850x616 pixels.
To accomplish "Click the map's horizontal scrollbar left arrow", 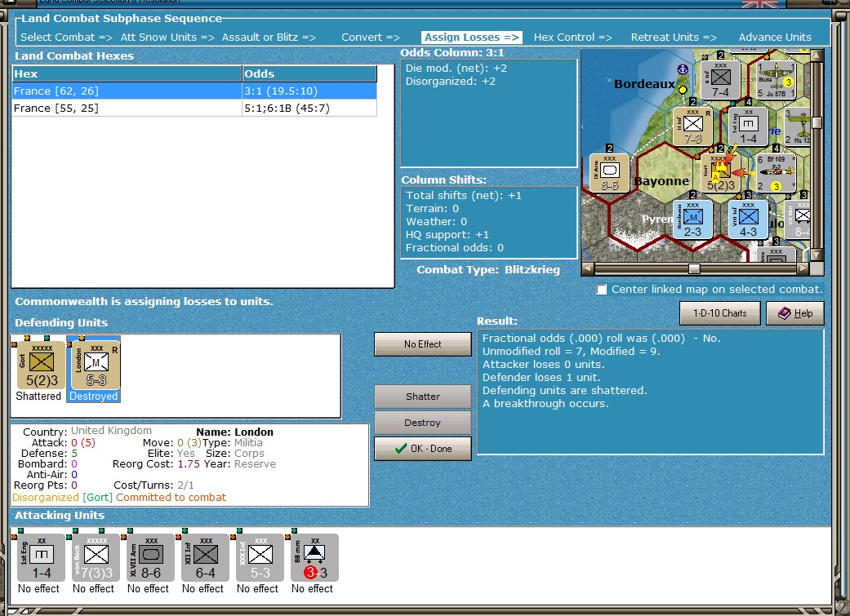I will coord(588,268).
